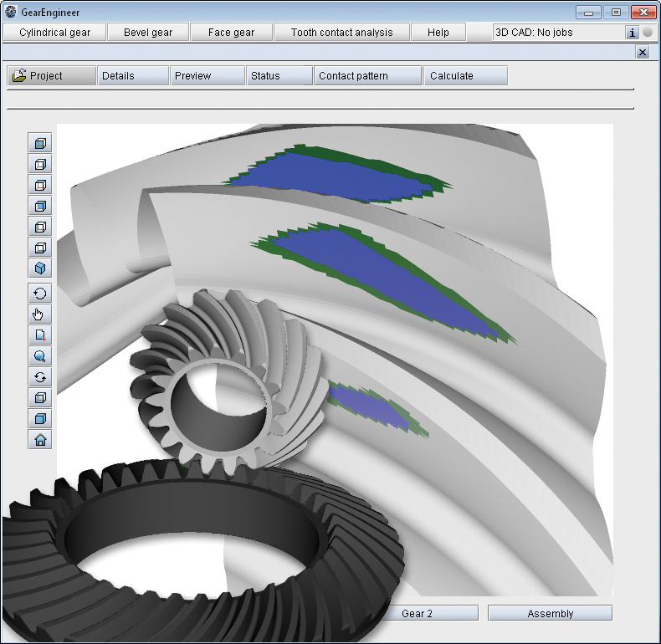Open the Tooth contact analysis menu
The width and height of the screenshot is (661, 644).
(x=342, y=33)
